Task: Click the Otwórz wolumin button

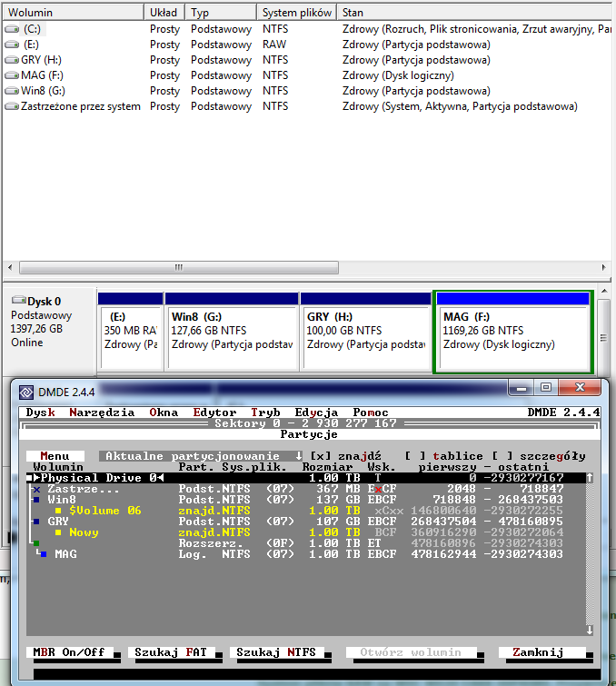Action: 412,652
